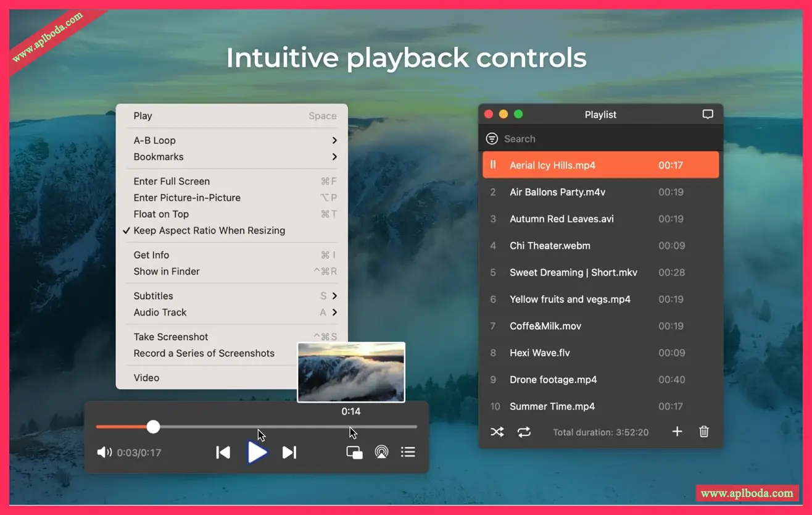812x515 pixels.
Task: Skip to the next track
Action: [x=289, y=453]
